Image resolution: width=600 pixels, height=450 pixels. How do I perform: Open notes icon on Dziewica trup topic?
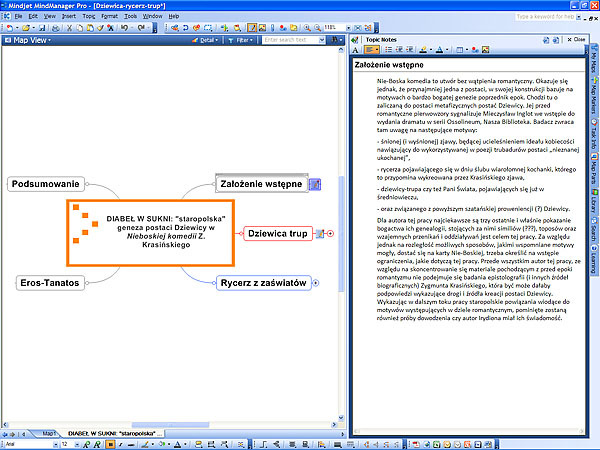pos(320,233)
